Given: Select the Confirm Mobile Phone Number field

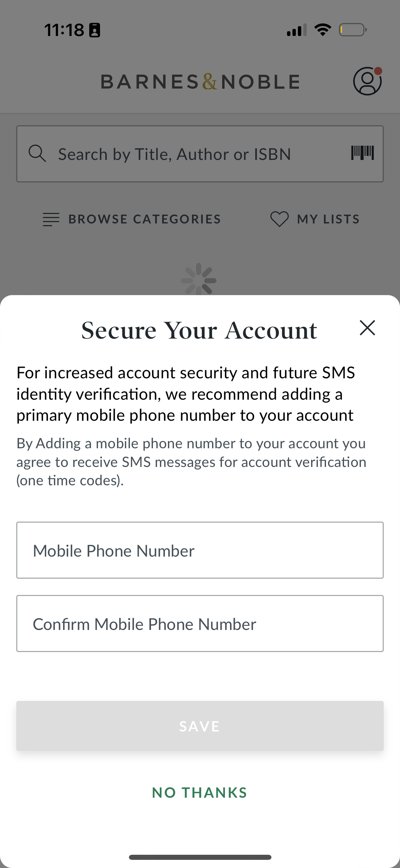Looking at the screenshot, I should coord(200,623).
